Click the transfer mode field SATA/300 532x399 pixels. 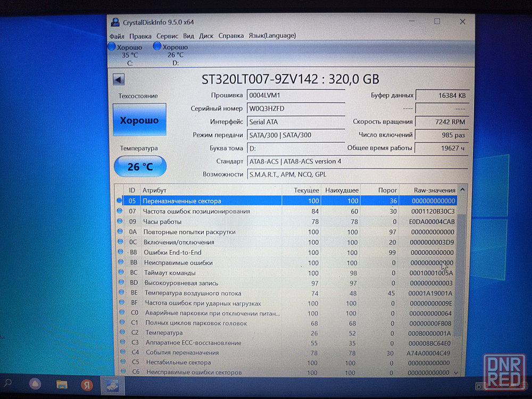pos(295,135)
